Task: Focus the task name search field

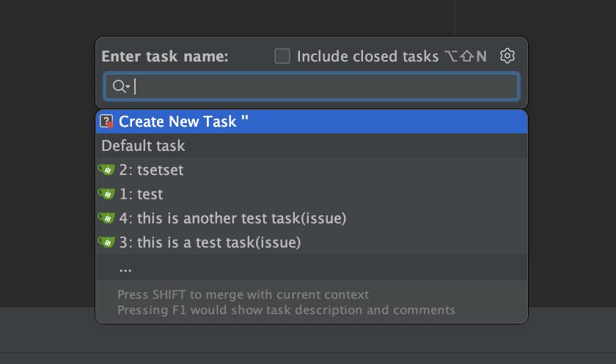Action: [323, 86]
